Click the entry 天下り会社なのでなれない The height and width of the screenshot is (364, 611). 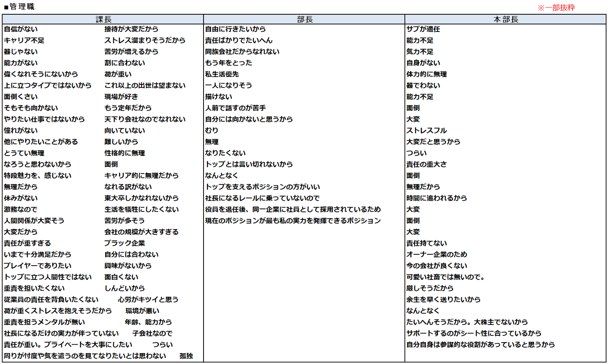click(145, 119)
